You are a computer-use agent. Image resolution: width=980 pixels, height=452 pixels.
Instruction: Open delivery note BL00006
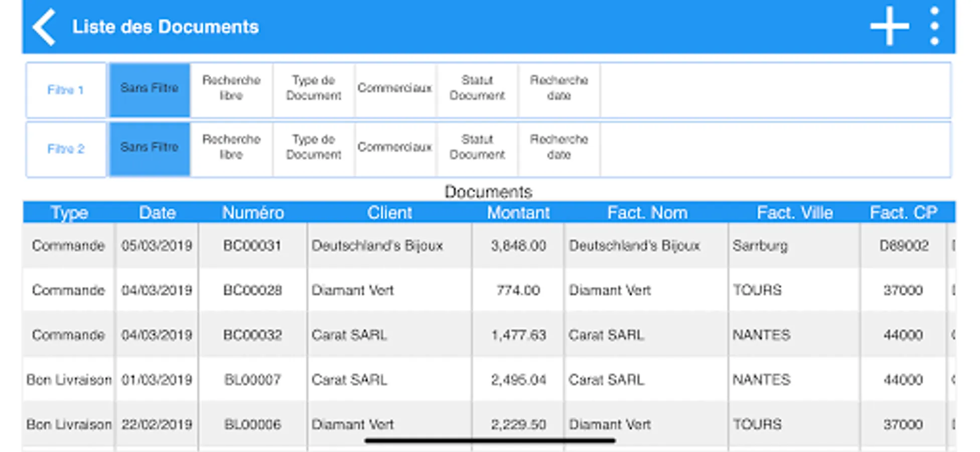[252, 424]
